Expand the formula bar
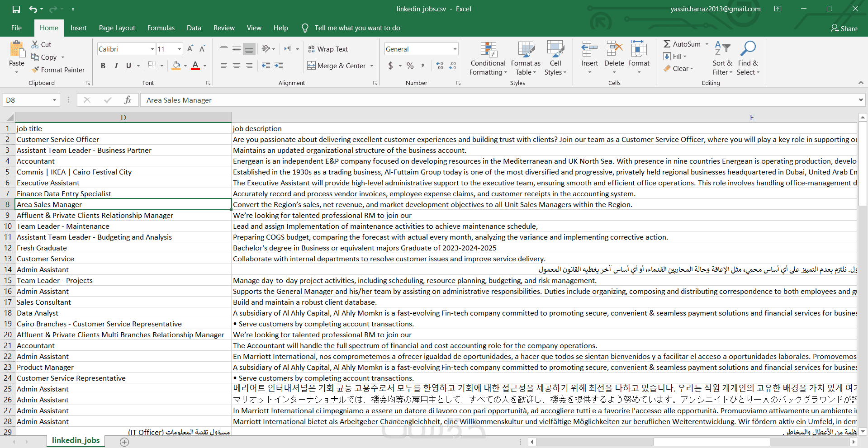 pos(861,100)
